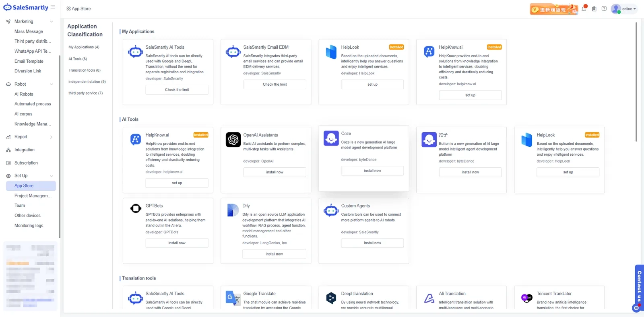Filter by independent station (9)
The image size is (644, 317).
(x=87, y=82)
